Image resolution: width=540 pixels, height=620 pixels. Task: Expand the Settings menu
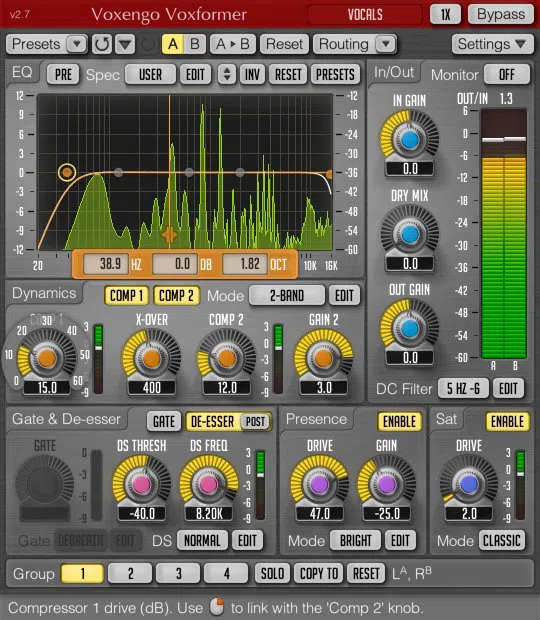492,44
